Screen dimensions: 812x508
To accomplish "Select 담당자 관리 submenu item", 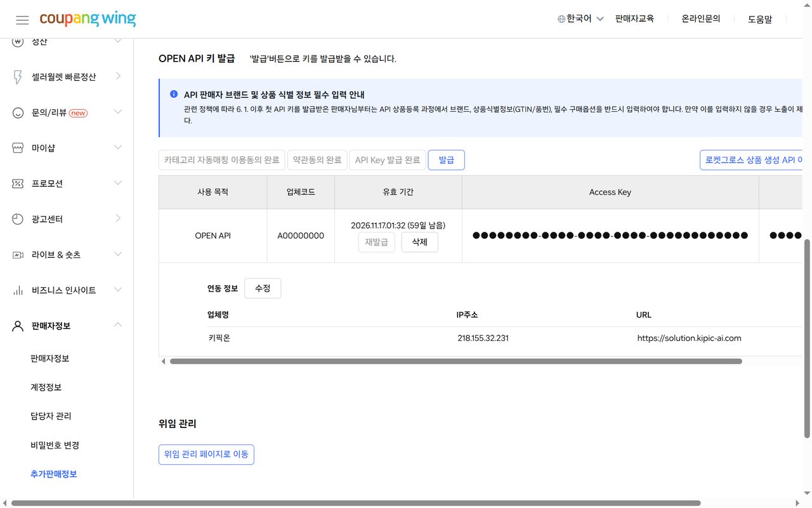I will pos(51,417).
